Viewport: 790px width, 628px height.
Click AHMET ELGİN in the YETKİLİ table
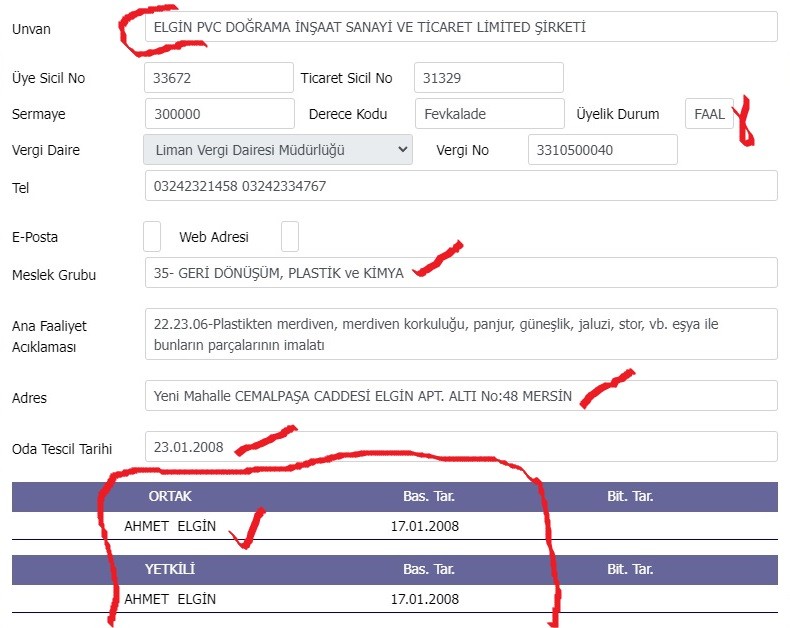(x=170, y=599)
